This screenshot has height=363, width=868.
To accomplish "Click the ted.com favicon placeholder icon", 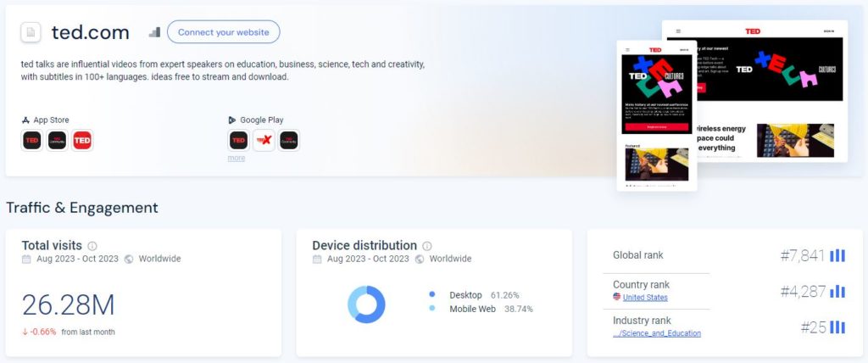I will tap(31, 32).
